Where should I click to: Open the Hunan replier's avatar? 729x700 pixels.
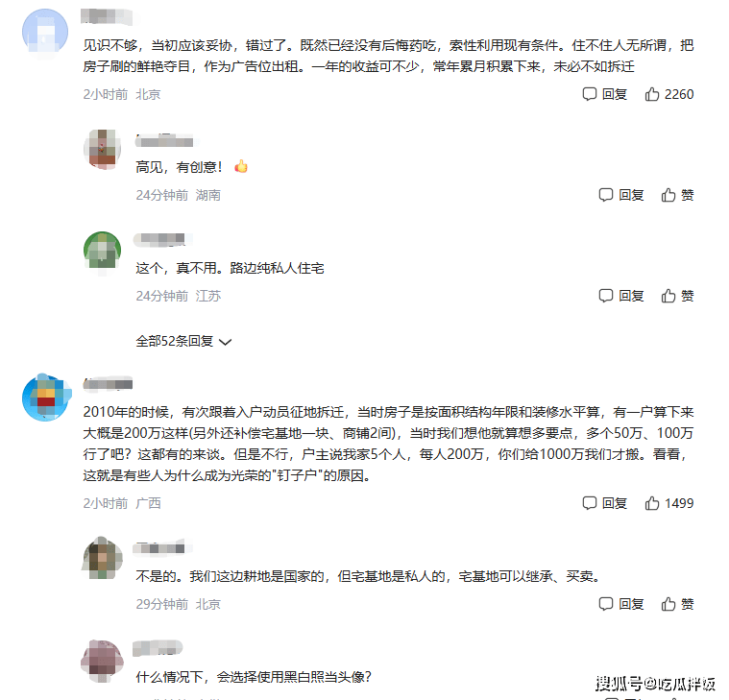coord(102,149)
